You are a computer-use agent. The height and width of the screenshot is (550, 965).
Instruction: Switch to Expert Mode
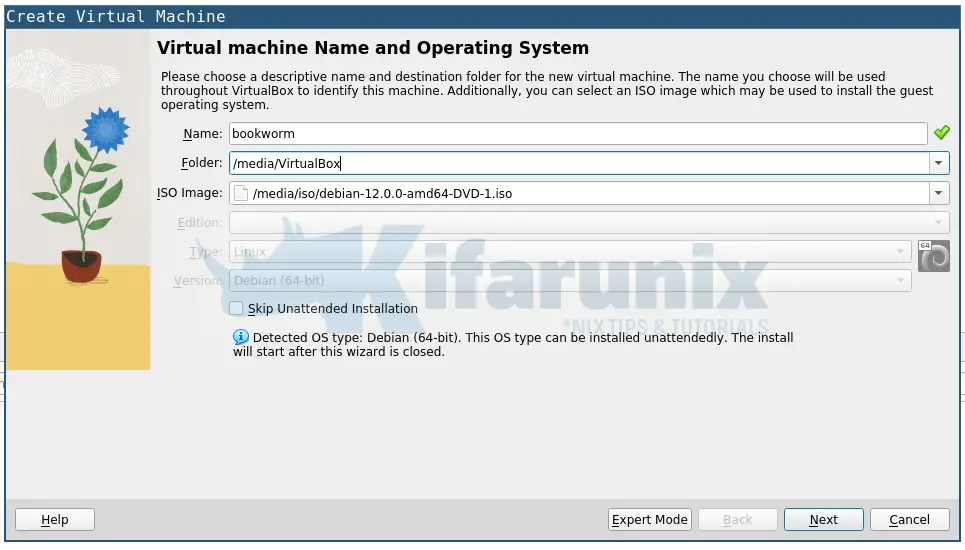tap(649, 520)
